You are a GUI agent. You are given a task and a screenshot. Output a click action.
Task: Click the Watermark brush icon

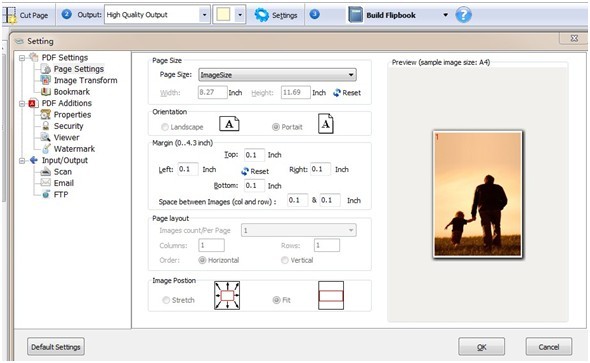pyautogui.click(x=46, y=149)
